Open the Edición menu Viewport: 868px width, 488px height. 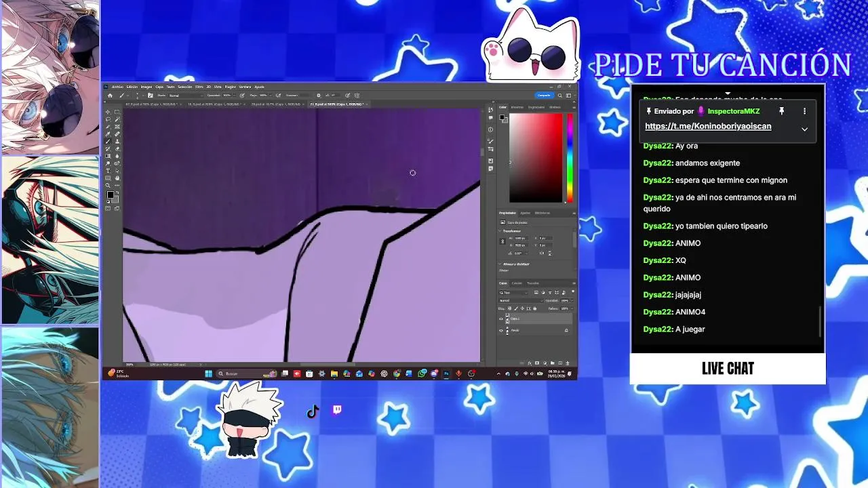pos(132,87)
